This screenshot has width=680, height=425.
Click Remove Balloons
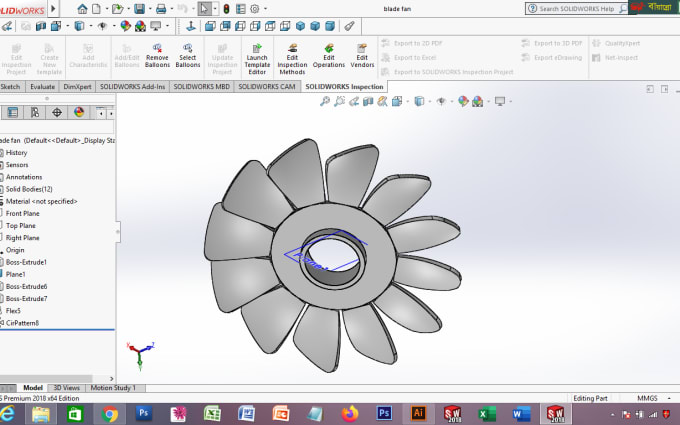157,56
